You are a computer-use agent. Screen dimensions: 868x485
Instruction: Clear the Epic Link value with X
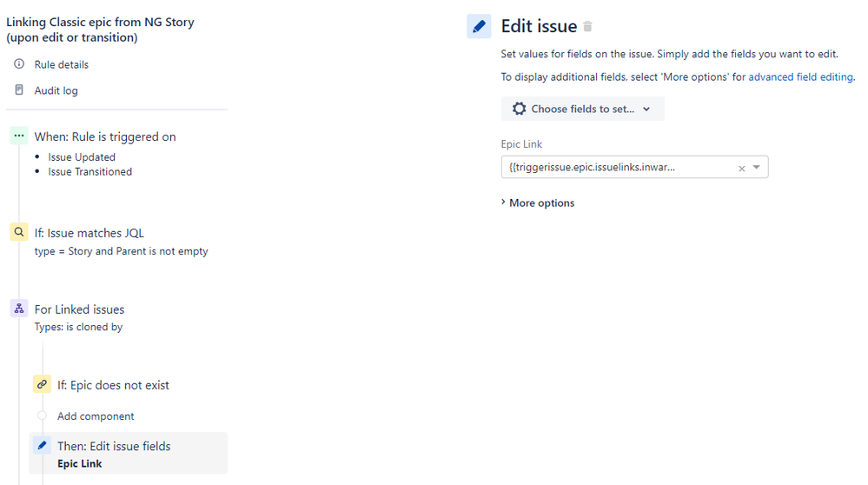742,169
